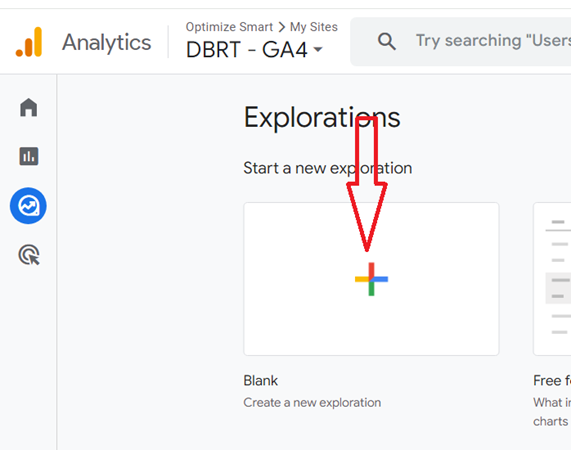The width and height of the screenshot is (571, 450).
Task: Click the Explorations heading
Action: coord(322,118)
